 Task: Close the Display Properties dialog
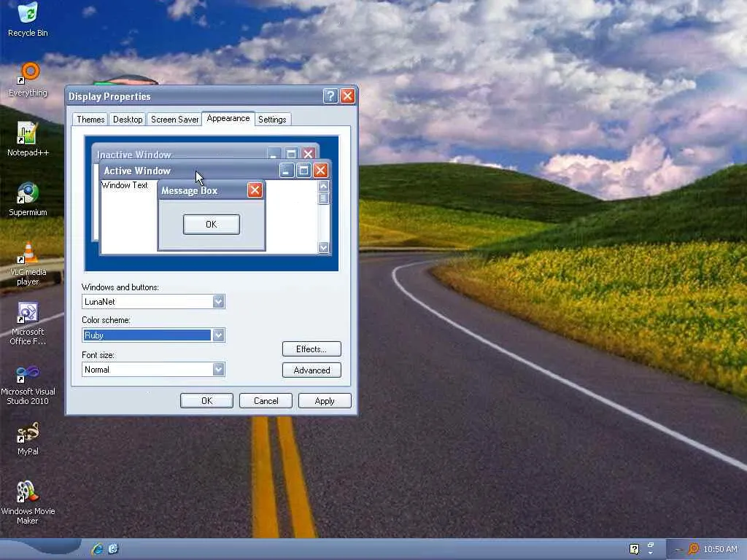tap(348, 96)
